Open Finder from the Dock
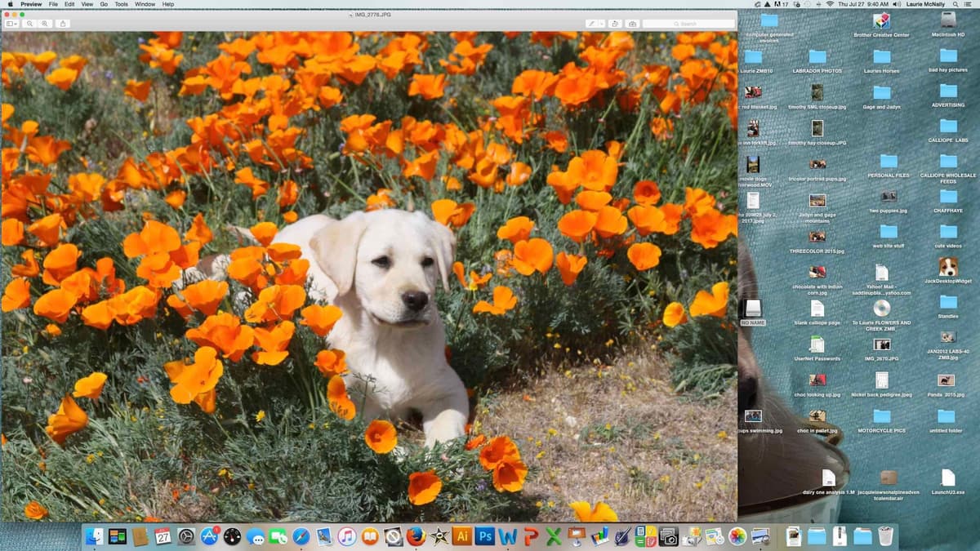This screenshot has width=980, height=551. [x=95, y=536]
